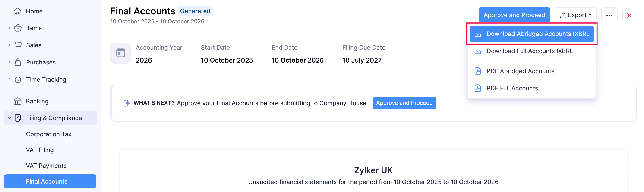Collapse the Filing & Compliance section
Viewport: 644px width, 192px height.
click(9, 118)
